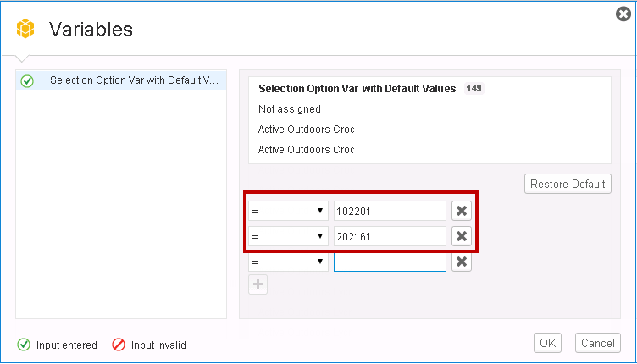Delete the empty row with X button
The image size is (637, 364).
(462, 262)
